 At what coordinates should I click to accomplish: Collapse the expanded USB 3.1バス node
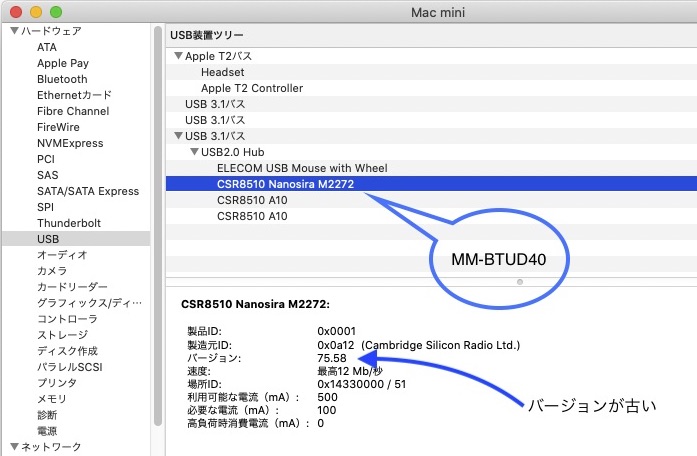[179, 136]
